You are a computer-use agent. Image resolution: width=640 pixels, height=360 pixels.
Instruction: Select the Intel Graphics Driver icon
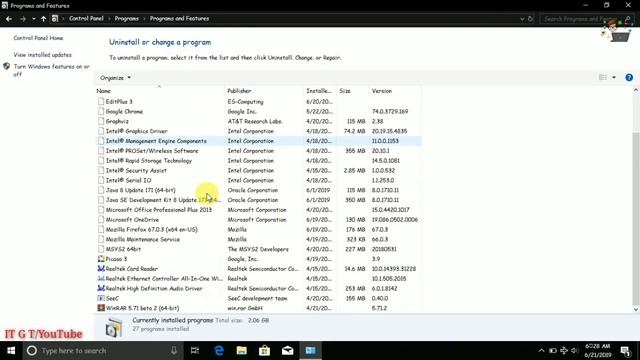pyautogui.click(x=101, y=131)
